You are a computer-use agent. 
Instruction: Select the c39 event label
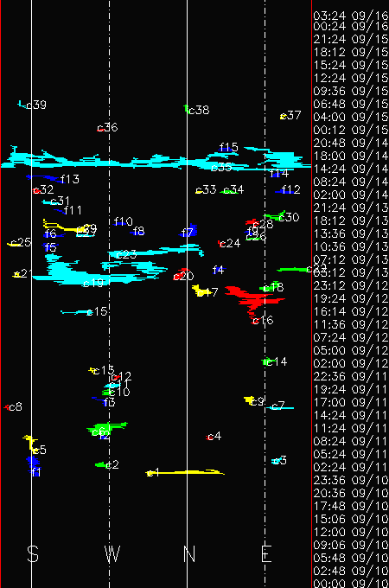pos(36,105)
